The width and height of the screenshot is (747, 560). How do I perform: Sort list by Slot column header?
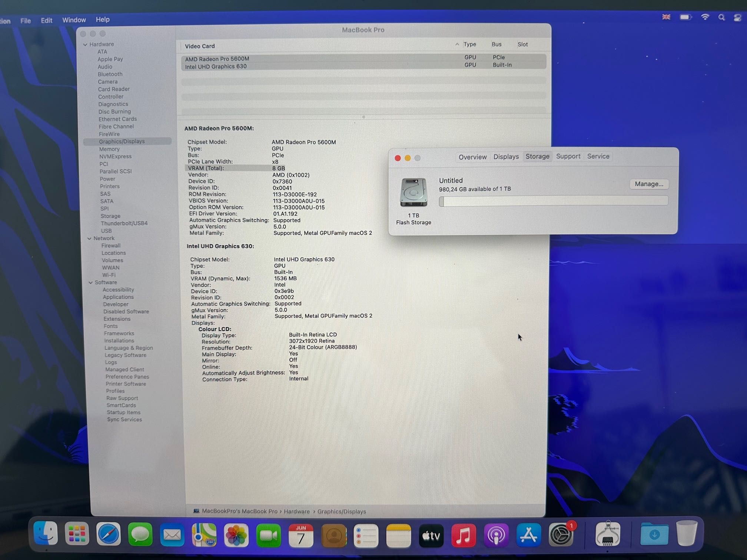pyautogui.click(x=522, y=44)
